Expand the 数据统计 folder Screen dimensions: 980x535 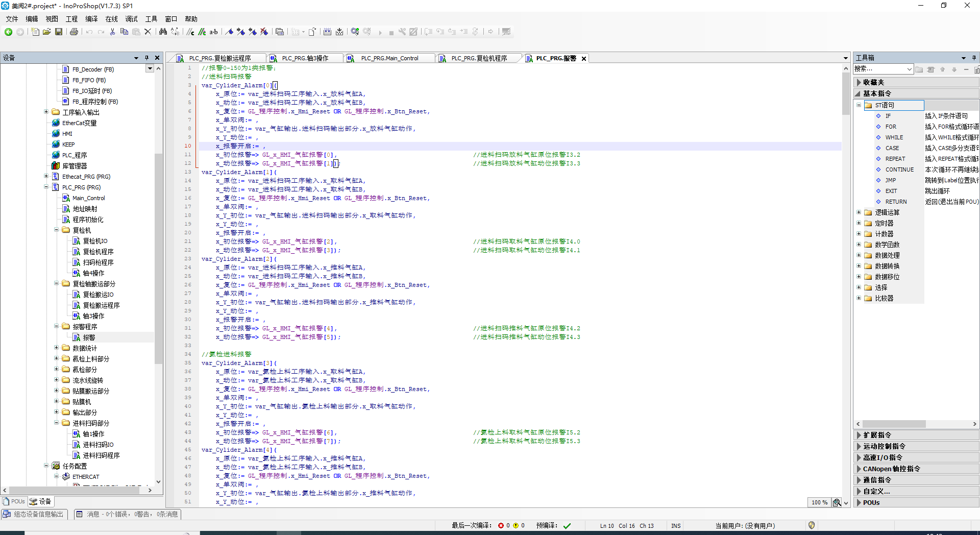pyautogui.click(x=56, y=348)
